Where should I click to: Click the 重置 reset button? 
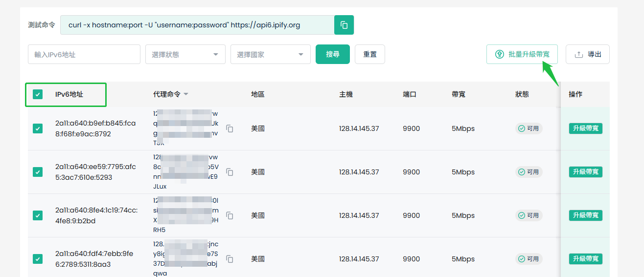point(370,54)
